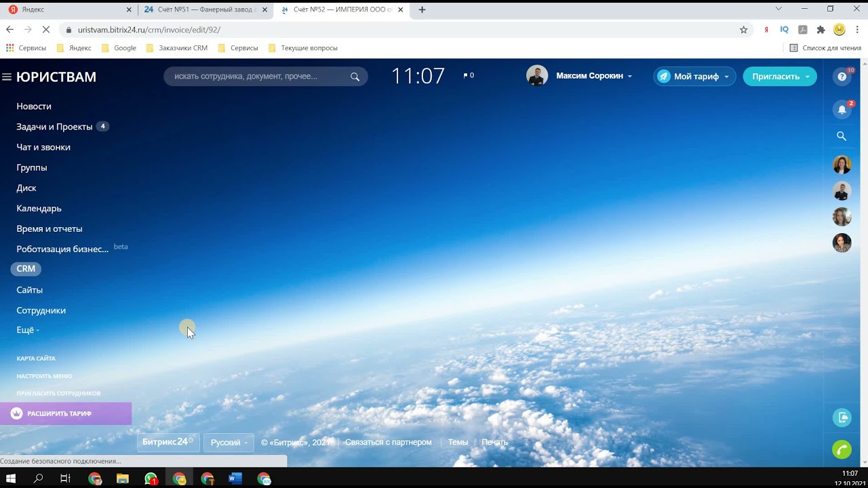Click the Печать footer link
Viewport: 868px width, 488px height.
coord(494,443)
